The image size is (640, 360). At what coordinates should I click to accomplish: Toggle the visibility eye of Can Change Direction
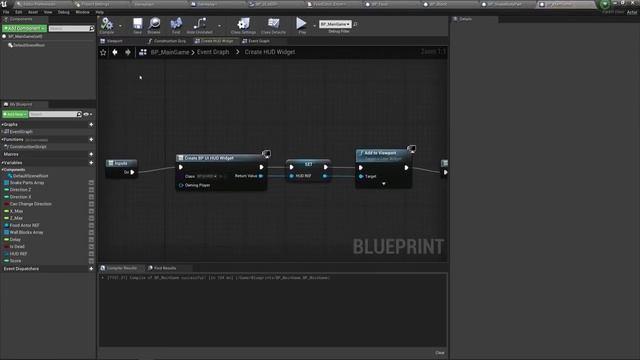91,204
